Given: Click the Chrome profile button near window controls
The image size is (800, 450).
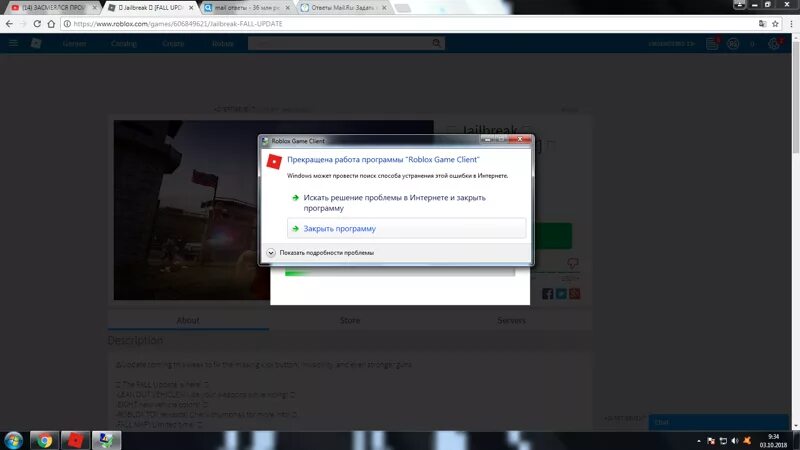Looking at the screenshot, I should point(740,5).
